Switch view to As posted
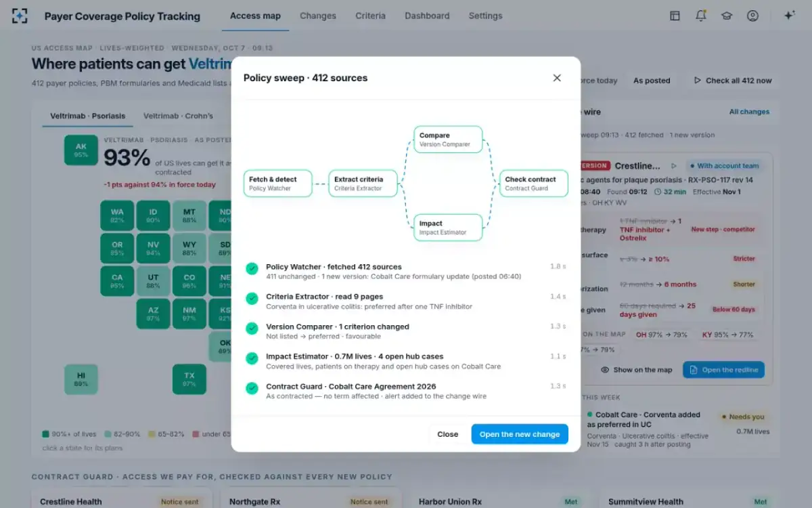Image resolution: width=812 pixels, height=508 pixels. (x=652, y=81)
